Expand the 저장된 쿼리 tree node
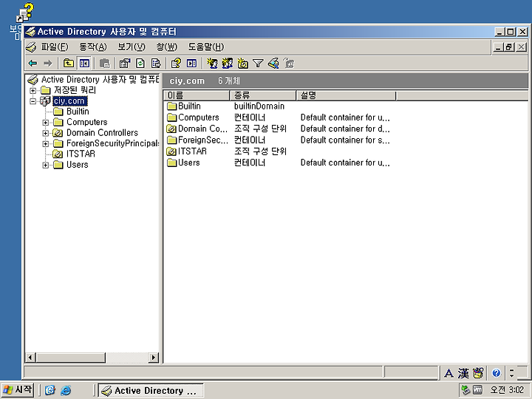 tap(33, 91)
